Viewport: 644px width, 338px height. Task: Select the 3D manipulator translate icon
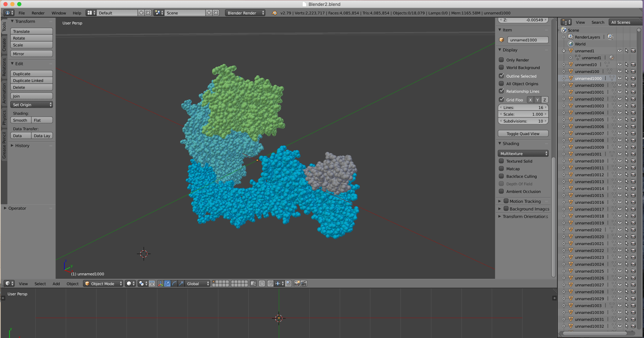coord(167,284)
